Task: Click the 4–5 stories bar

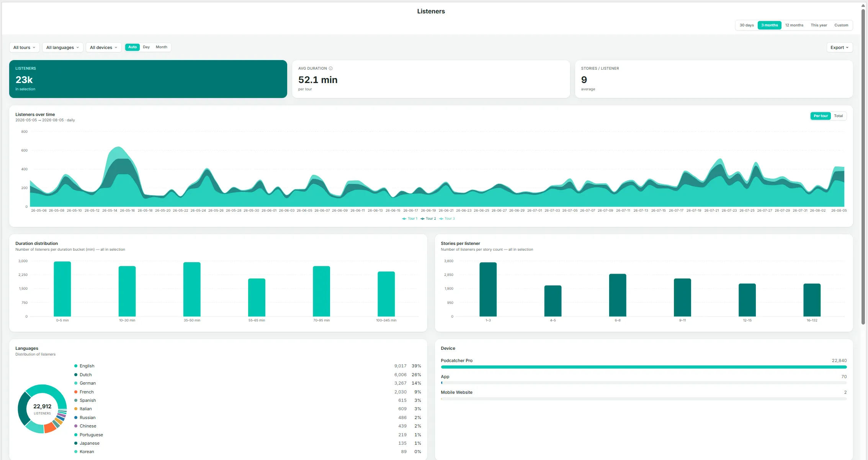Action: tap(553, 301)
